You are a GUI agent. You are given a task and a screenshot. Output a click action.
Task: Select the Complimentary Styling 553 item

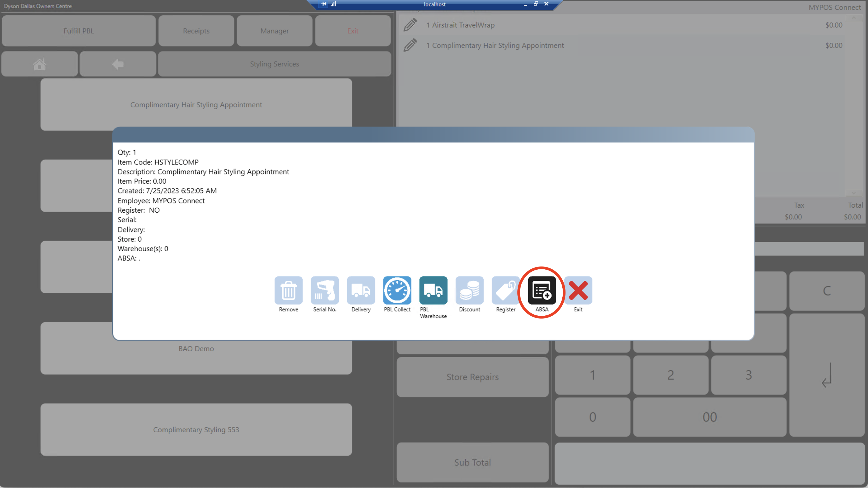196,429
